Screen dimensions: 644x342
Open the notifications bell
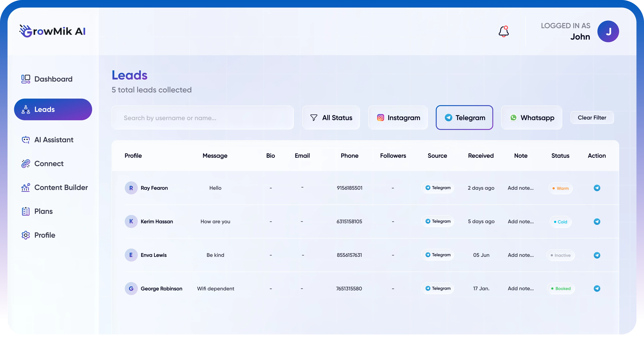504,32
